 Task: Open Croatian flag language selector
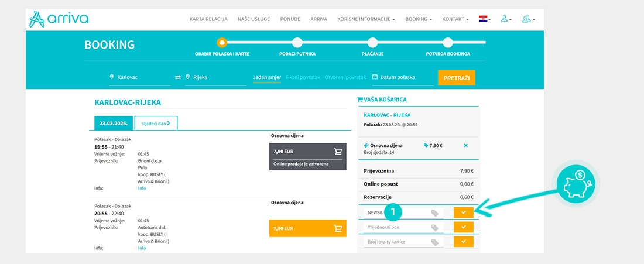pos(485,19)
